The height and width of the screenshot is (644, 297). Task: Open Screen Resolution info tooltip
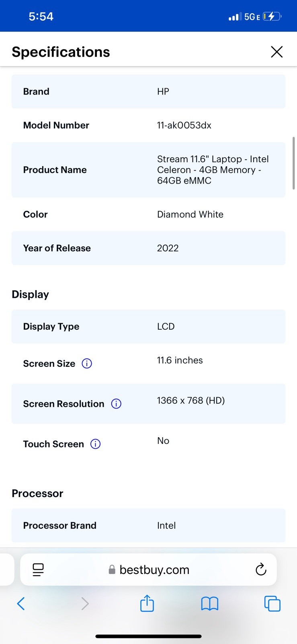(x=116, y=404)
